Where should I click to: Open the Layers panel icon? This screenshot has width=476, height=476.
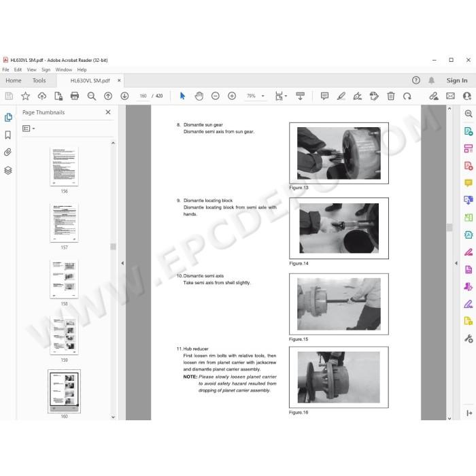click(8, 170)
